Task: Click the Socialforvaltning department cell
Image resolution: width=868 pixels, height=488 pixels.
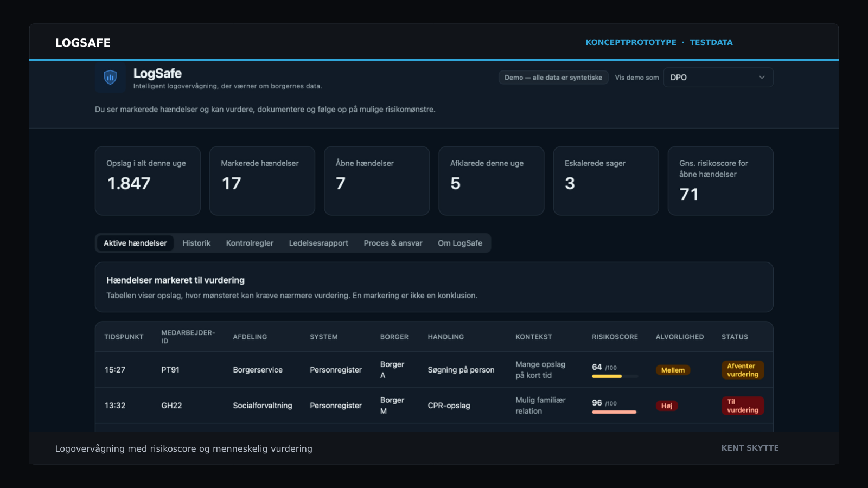Action: (x=263, y=406)
